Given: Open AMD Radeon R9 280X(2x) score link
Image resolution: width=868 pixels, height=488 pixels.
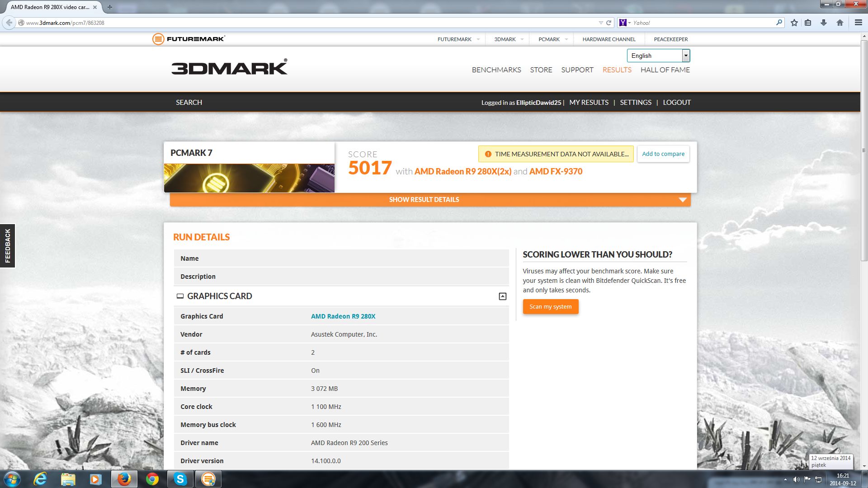Looking at the screenshot, I should point(463,172).
